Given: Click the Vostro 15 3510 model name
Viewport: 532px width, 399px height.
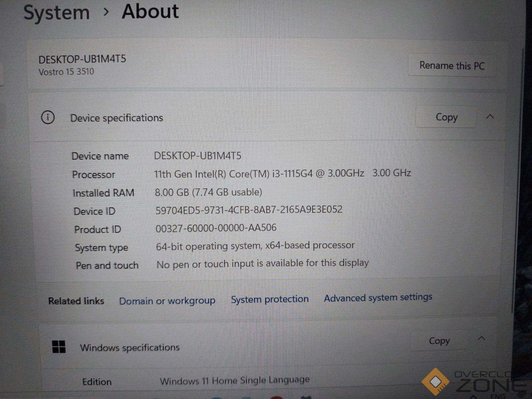Looking at the screenshot, I should coord(66,72).
